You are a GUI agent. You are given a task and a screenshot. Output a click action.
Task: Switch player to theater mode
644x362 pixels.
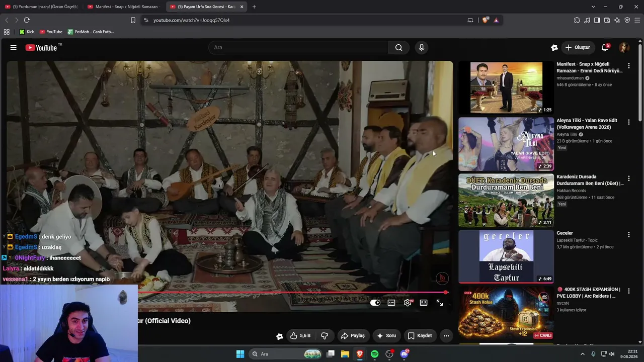point(424,303)
